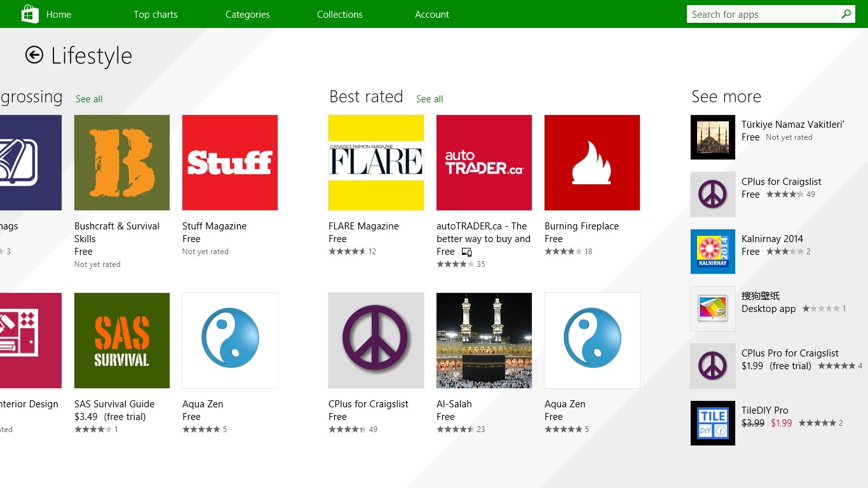The height and width of the screenshot is (488, 868).
Task: Click the red $1.99 sale price of TileDIY Pro
Action: (x=782, y=423)
